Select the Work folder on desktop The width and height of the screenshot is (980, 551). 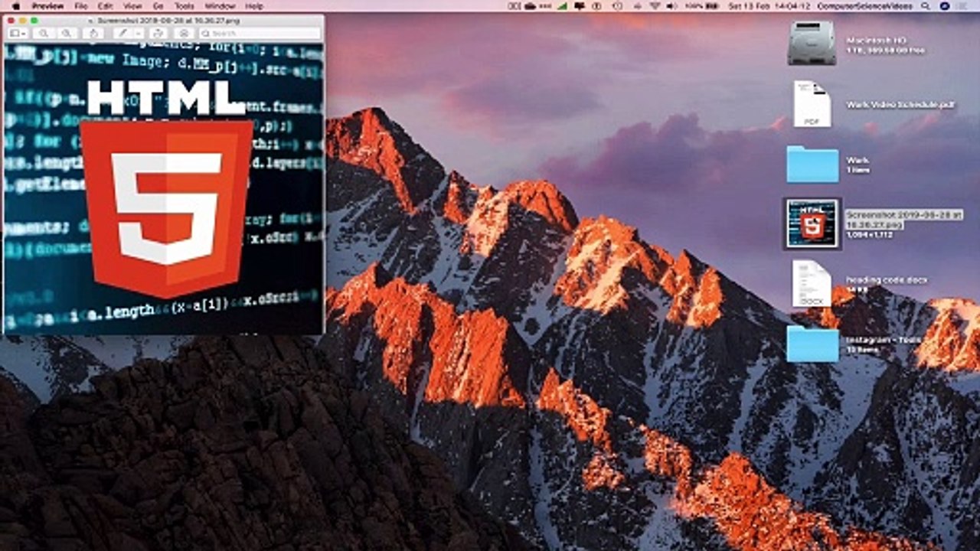(x=812, y=164)
